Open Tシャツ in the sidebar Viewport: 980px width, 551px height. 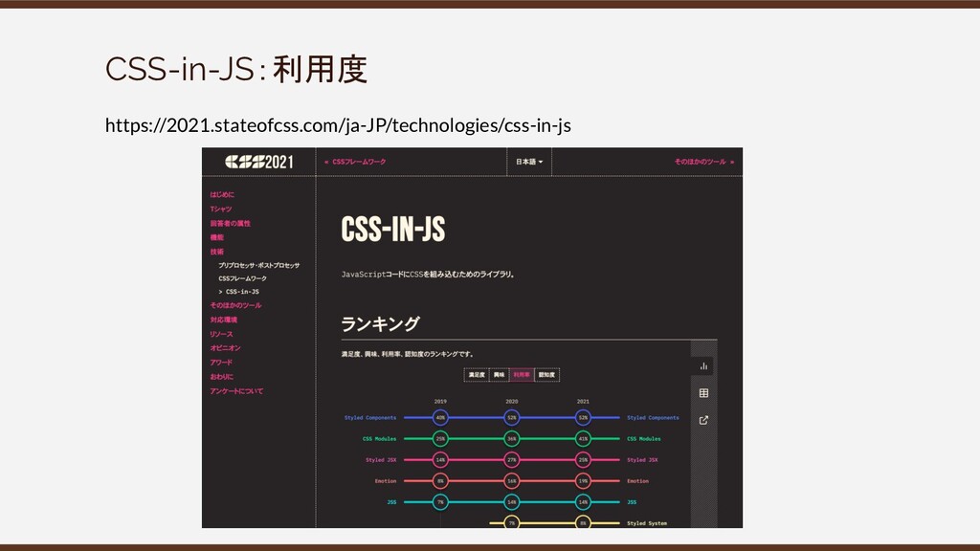tap(221, 209)
